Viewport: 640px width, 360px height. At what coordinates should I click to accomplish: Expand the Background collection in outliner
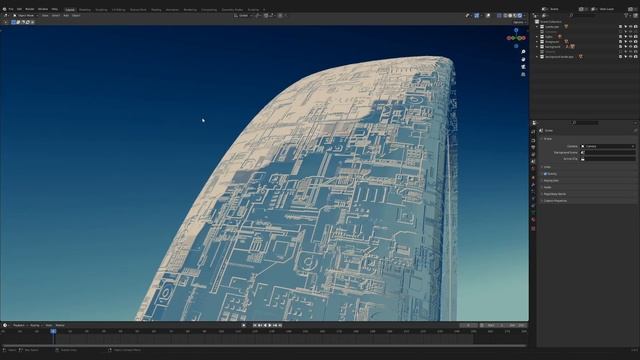click(537, 47)
